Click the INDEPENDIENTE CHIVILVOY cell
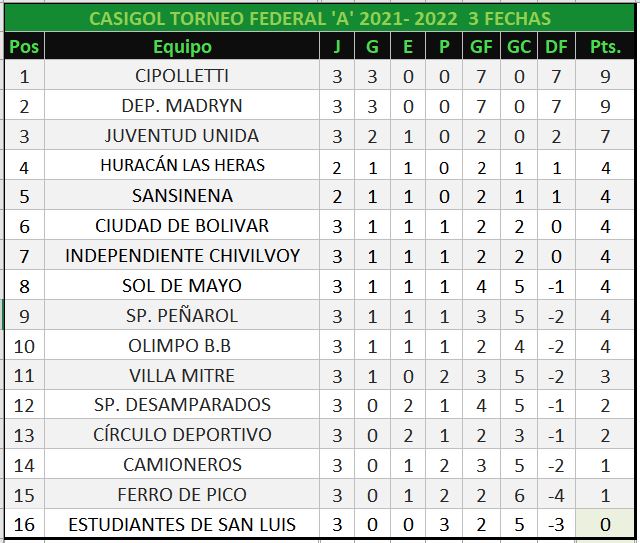 click(x=182, y=255)
